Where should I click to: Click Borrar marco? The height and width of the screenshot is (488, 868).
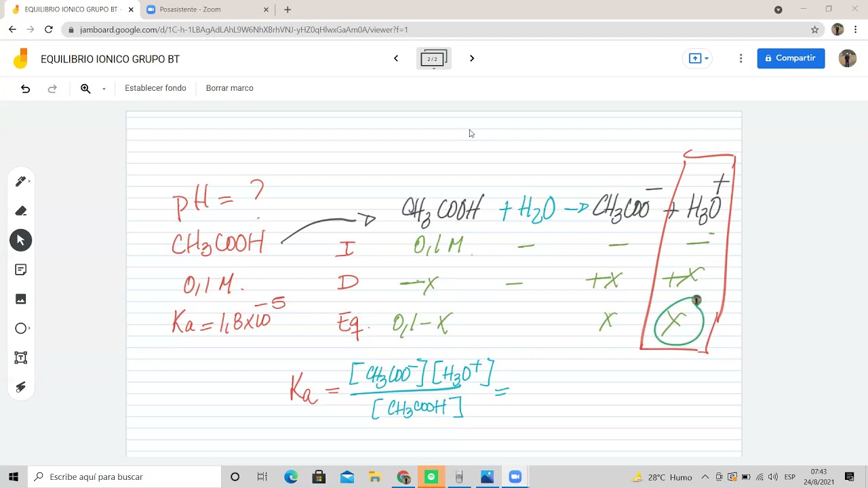pos(230,88)
